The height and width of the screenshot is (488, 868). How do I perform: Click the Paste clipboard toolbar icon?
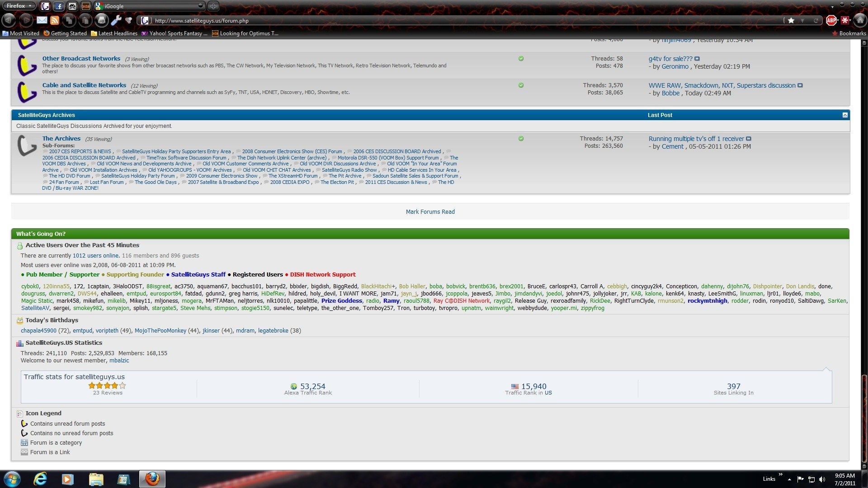(x=85, y=20)
